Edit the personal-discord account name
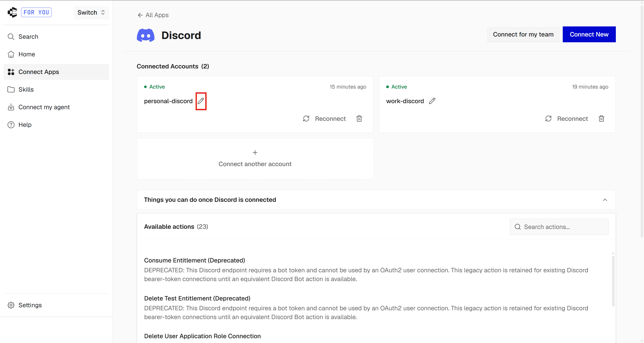Screen dimensions: 644x343 201,101
